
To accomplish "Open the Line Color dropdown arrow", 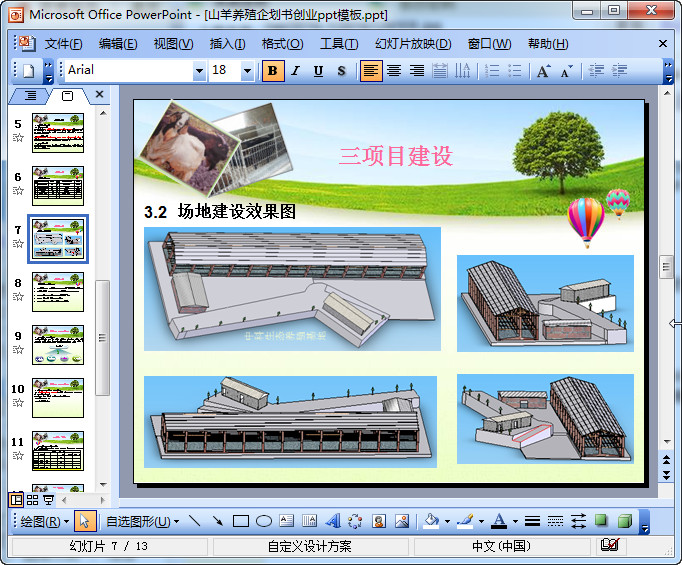I will click(481, 521).
